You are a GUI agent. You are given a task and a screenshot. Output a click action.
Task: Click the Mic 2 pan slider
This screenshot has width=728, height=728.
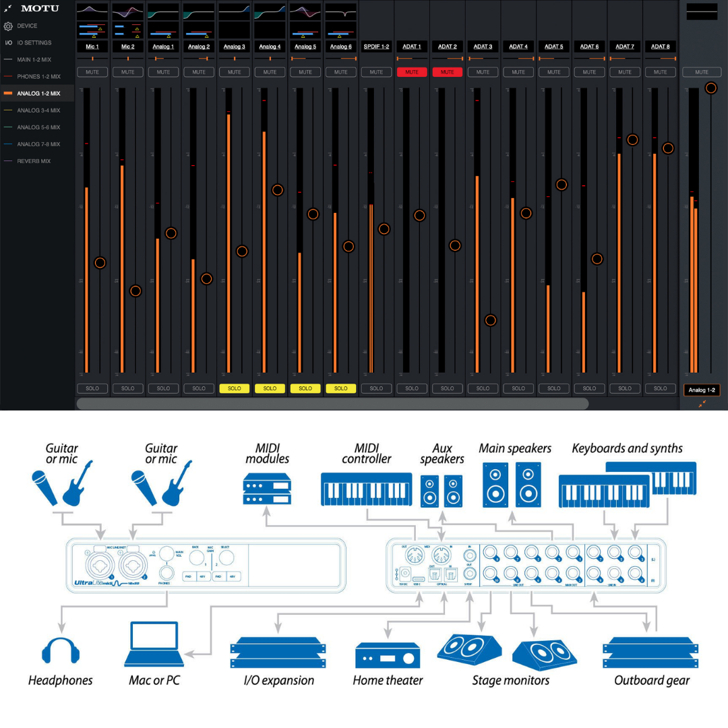pyautogui.click(x=127, y=59)
